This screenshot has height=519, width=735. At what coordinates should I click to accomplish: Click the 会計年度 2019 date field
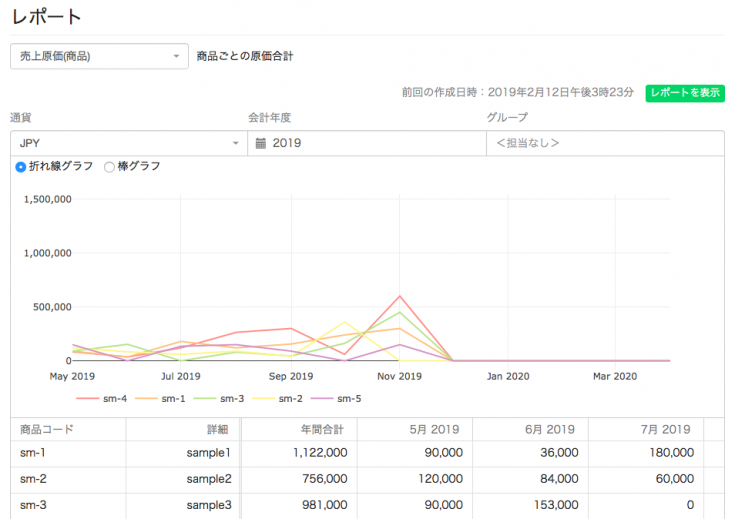pos(367,143)
